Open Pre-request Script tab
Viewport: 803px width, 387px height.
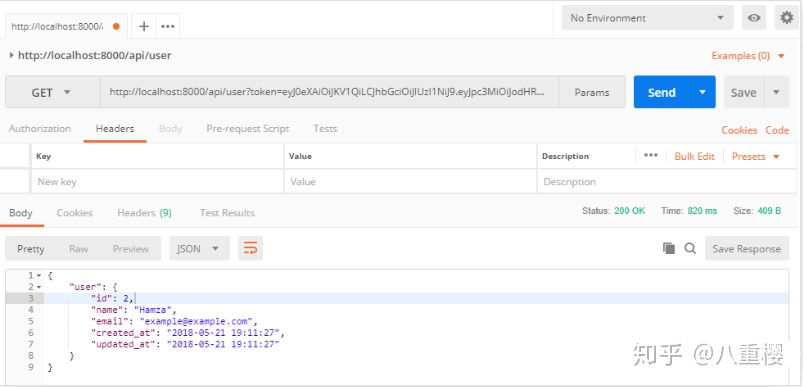[x=248, y=128]
